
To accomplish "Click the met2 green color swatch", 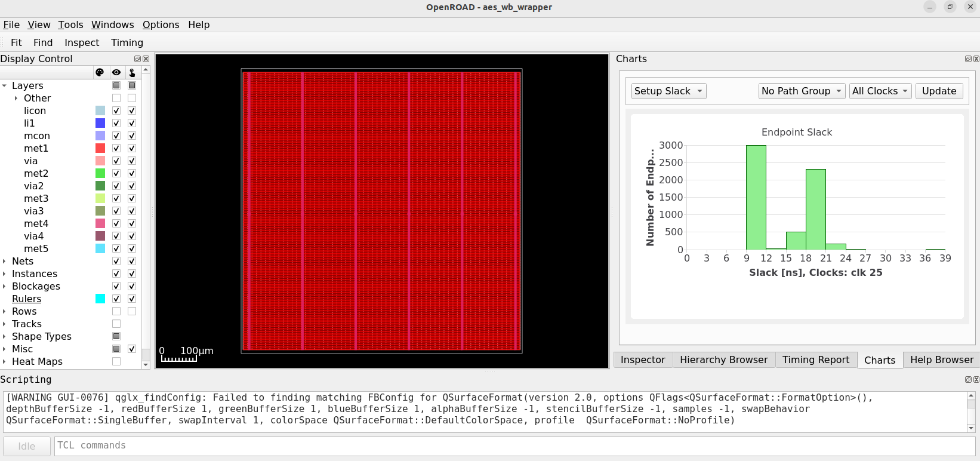I will pyautogui.click(x=100, y=173).
